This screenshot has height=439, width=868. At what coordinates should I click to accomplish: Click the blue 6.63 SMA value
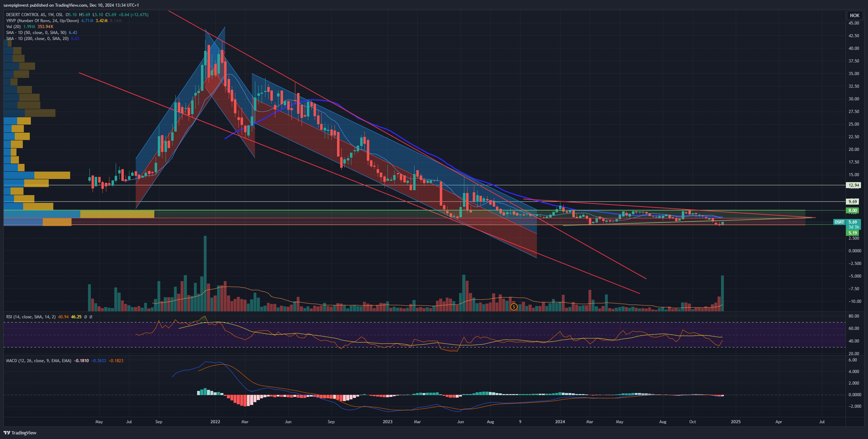[x=75, y=39]
